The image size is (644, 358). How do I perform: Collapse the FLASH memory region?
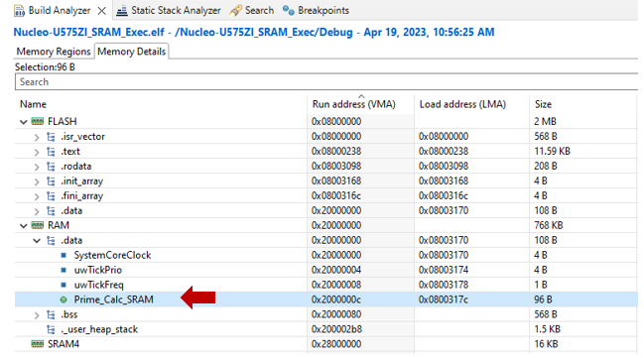click(x=24, y=122)
